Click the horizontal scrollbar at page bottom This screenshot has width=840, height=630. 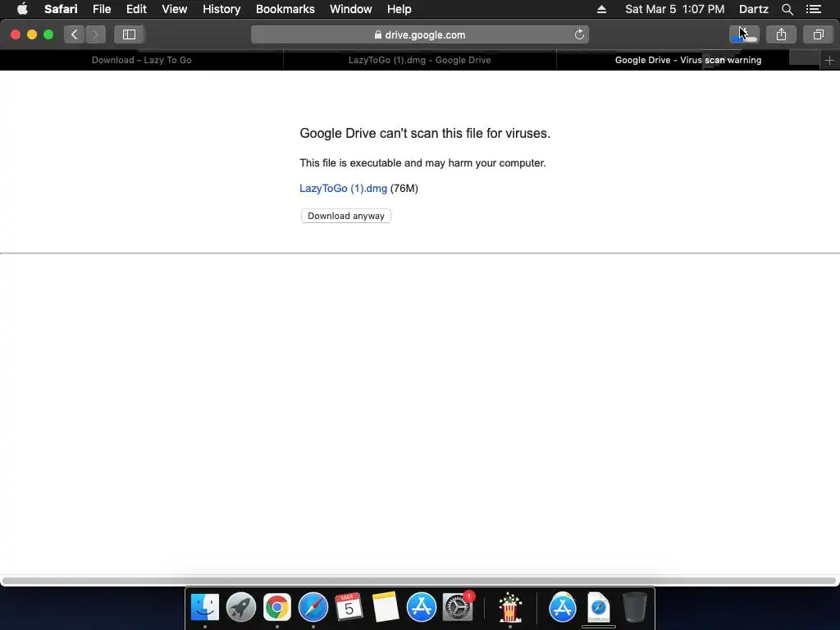coord(419,581)
